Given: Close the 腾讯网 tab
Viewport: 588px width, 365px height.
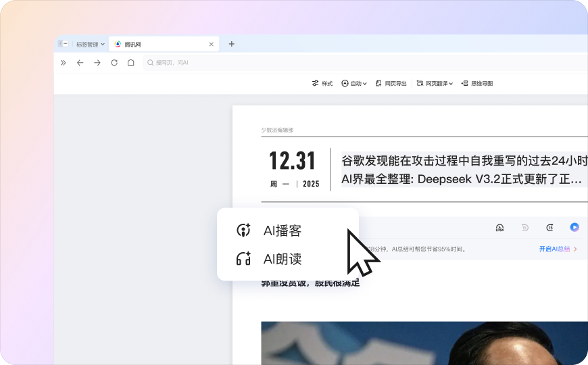Looking at the screenshot, I should (211, 44).
